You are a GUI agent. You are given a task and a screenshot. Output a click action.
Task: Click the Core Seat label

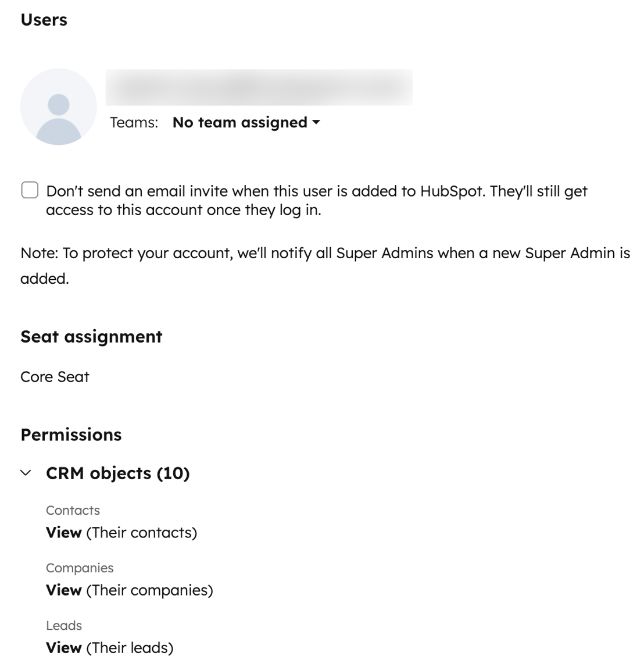[55, 376]
